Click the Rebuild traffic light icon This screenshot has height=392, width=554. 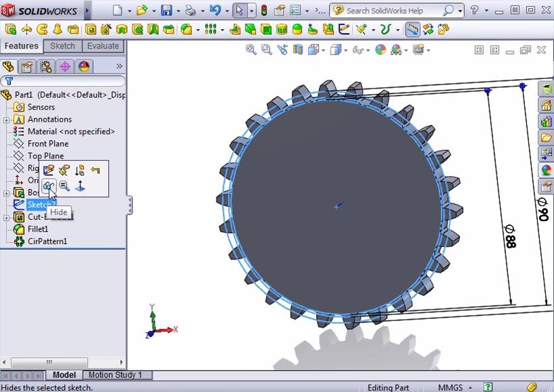[263, 10]
